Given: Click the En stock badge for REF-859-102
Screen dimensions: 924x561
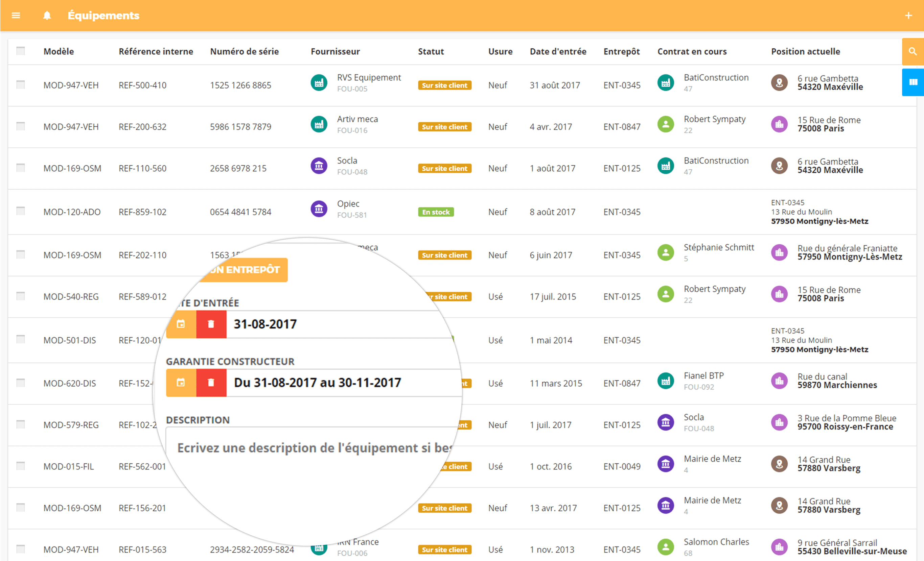Looking at the screenshot, I should click(436, 212).
